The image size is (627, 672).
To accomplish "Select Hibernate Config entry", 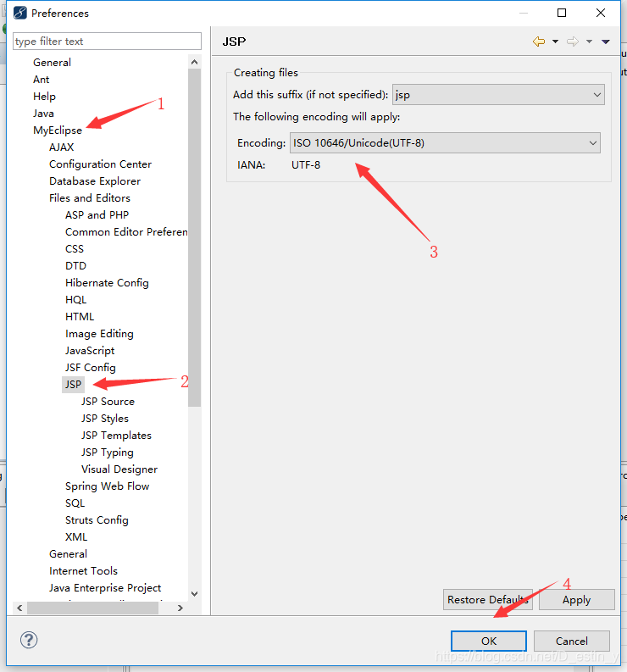I will point(107,283).
